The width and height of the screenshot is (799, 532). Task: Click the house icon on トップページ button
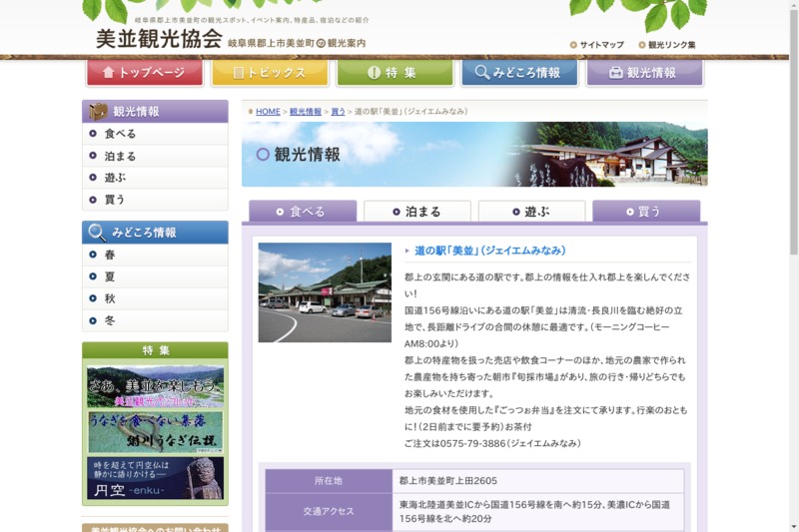tap(108, 73)
